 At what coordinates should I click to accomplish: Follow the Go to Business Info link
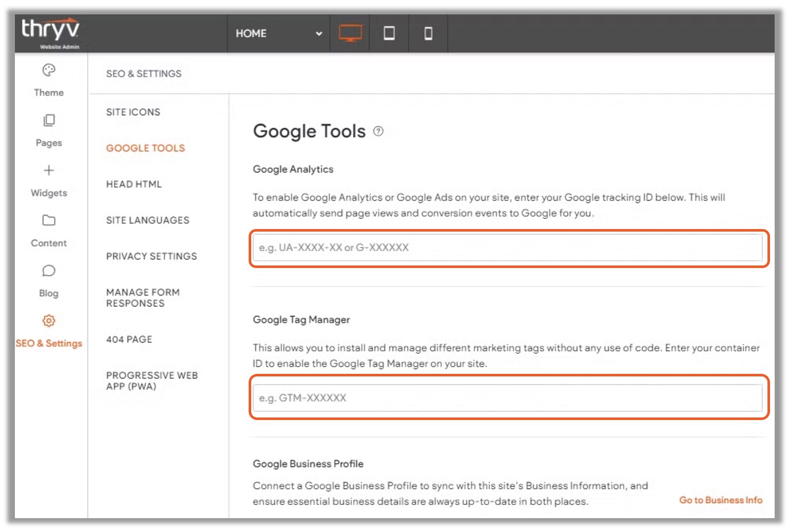[721, 500]
